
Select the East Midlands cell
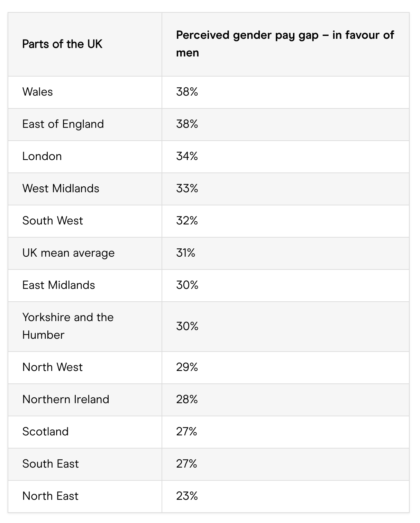(59, 285)
